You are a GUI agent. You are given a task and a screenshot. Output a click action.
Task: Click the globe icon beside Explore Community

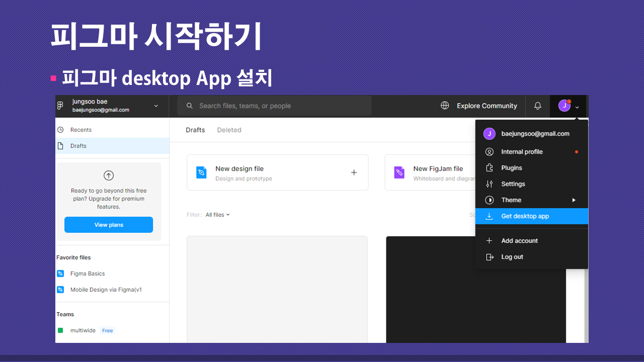(445, 106)
